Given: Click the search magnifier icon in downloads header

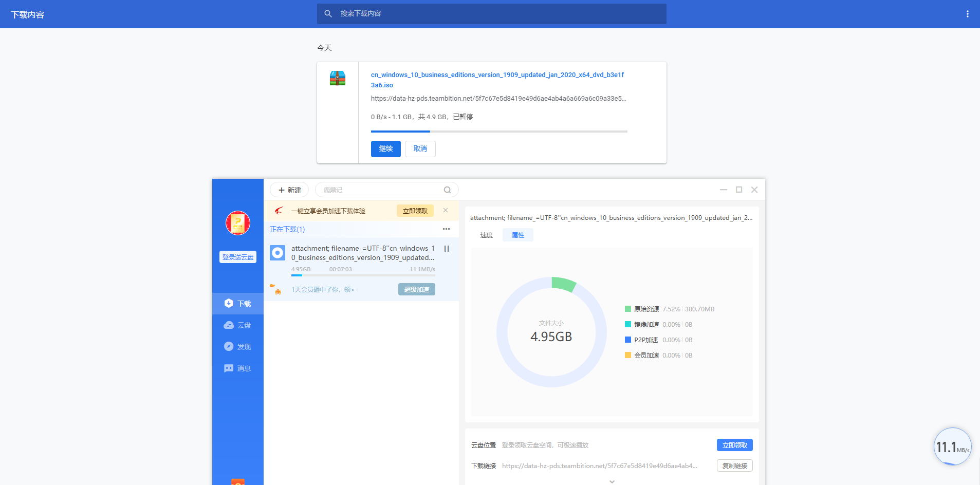Looking at the screenshot, I should [328, 14].
